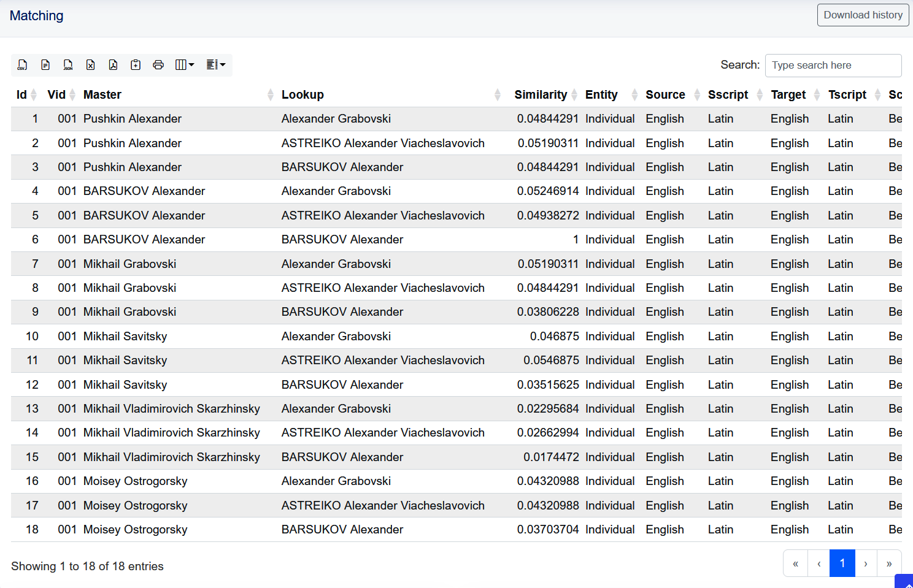This screenshot has height=588, width=913.
Task: Select page 1 in pagination
Action: coord(842,563)
